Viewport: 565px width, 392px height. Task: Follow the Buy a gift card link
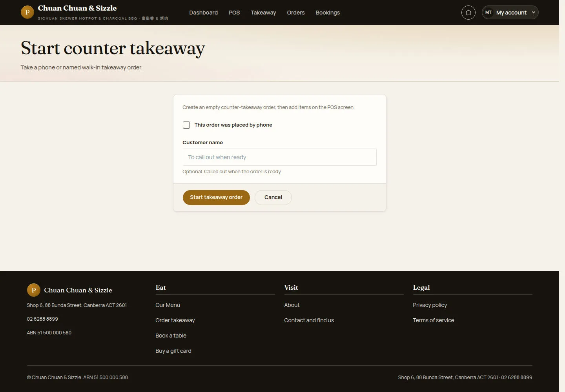click(x=173, y=351)
